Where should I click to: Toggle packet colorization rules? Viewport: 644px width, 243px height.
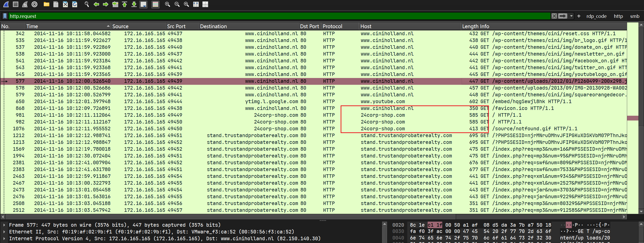coord(155,4)
